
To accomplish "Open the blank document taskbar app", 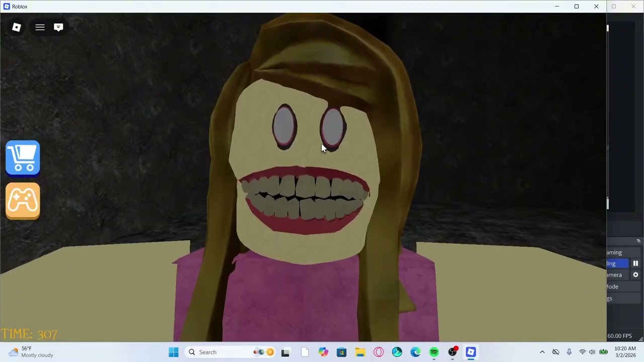I will [304, 352].
